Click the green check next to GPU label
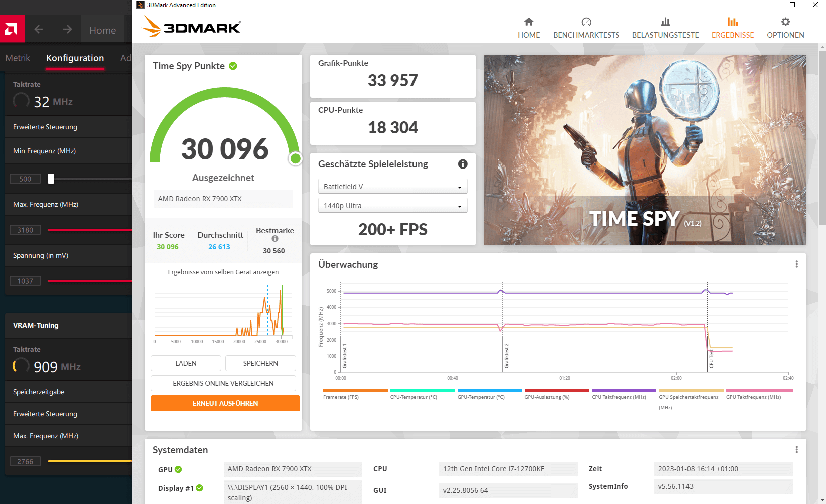 (178, 470)
